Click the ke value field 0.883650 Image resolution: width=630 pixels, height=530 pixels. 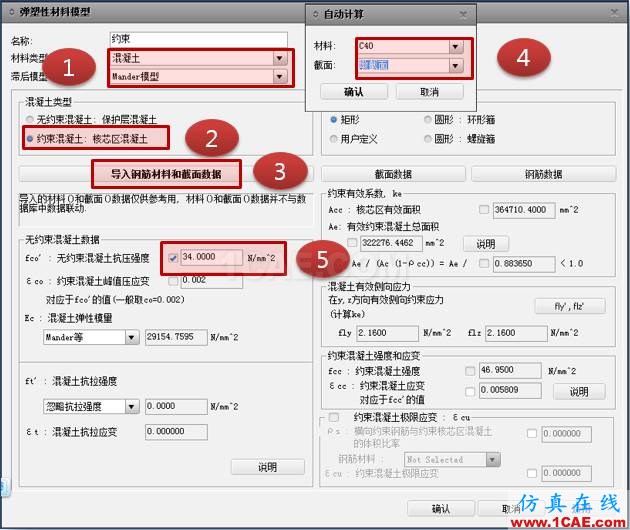click(x=524, y=264)
